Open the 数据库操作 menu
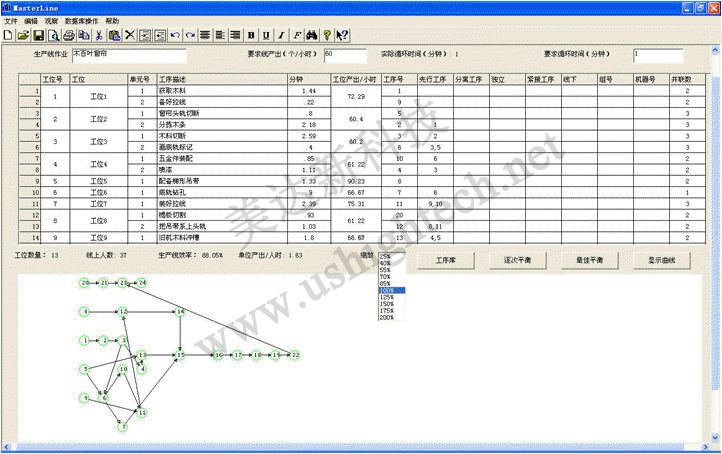Screen dimensions: 722x454 tap(81, 20)
